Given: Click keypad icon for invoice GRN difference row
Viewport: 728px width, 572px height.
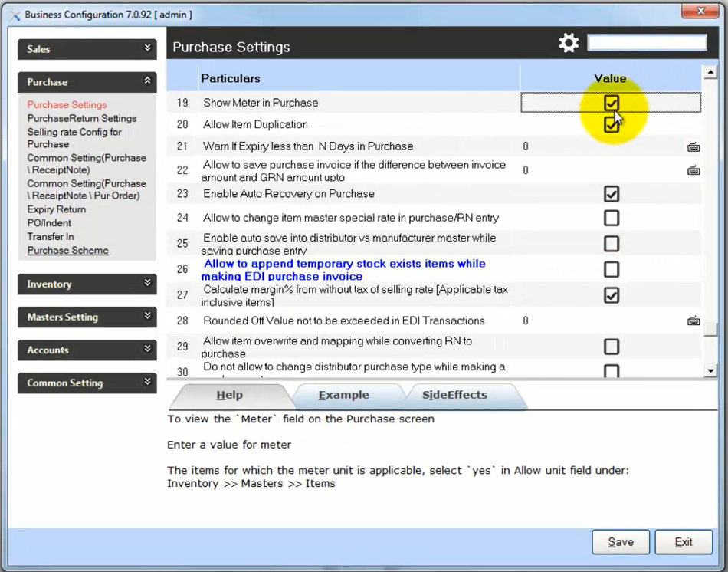Looking at the screenshot, I should (x=694, y=171).
